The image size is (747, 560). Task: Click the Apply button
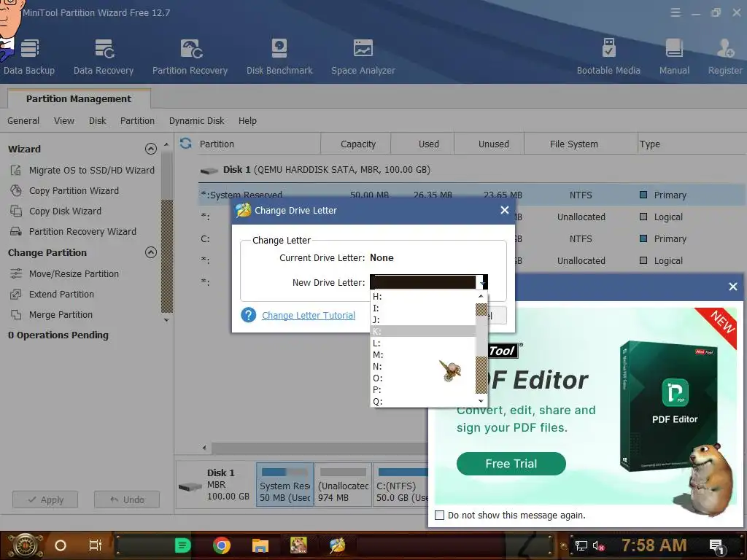(x=45, y=499)
